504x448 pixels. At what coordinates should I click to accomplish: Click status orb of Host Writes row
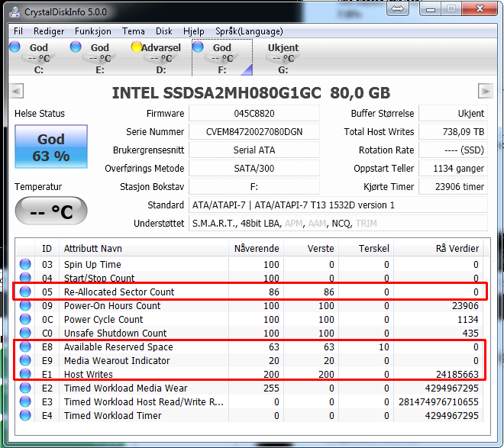tap(25, 374)
